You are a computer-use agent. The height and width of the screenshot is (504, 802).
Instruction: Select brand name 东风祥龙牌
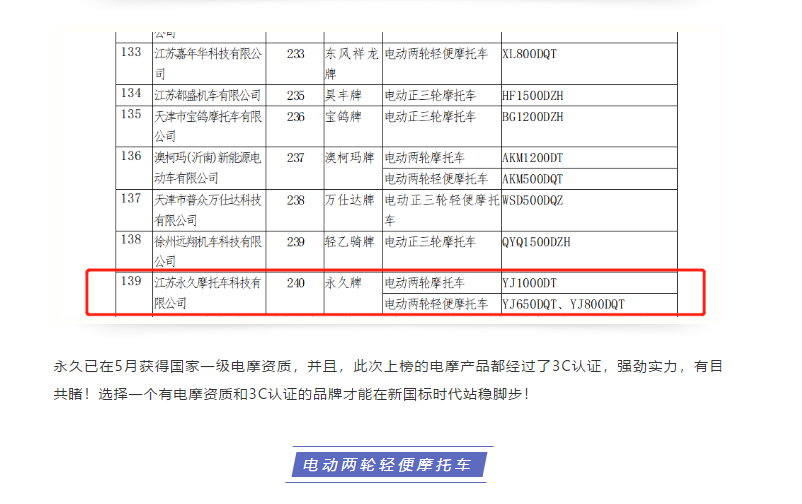[352, 63]
